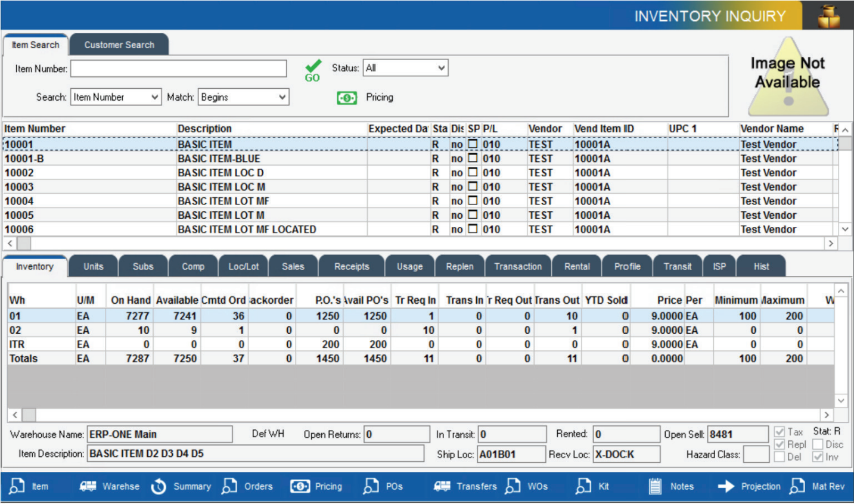The image size is (854, 504).
Task: Click the green Pricing money icon near Status
Action: pyautogui.click(x=346, y=98)
